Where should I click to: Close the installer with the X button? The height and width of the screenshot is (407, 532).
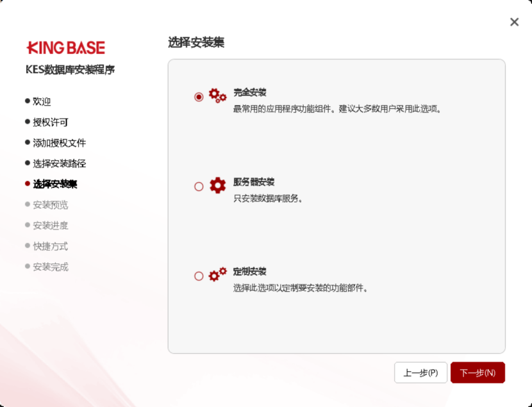tap(514, 22)
